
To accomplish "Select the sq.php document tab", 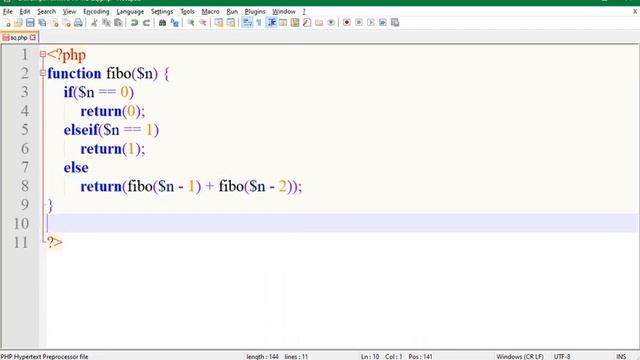I will (19, 38).
